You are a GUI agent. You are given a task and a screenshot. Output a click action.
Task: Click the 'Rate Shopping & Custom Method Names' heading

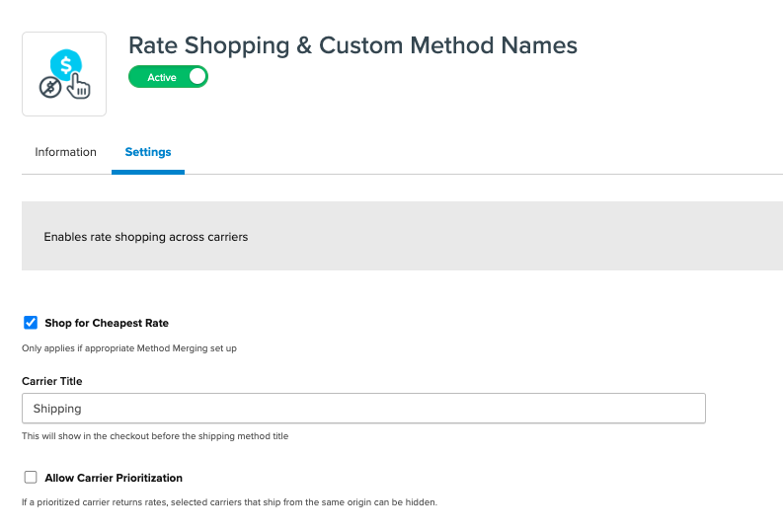352,45
